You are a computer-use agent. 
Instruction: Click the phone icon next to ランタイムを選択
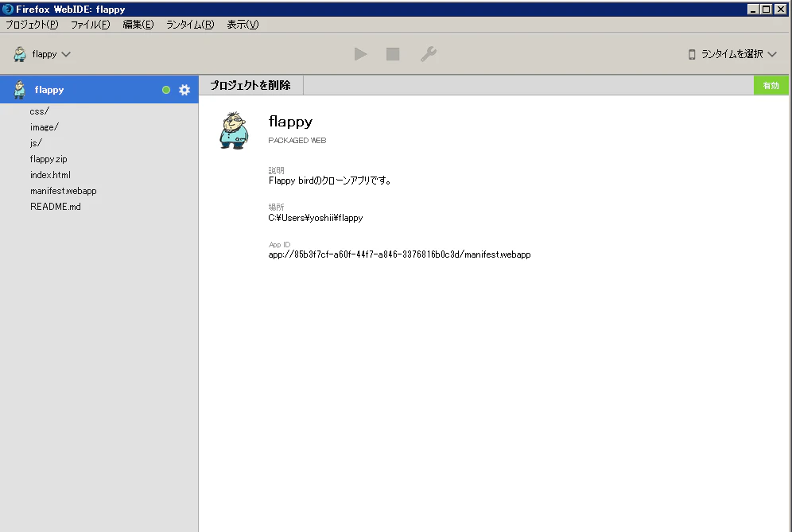click(692, 54)
